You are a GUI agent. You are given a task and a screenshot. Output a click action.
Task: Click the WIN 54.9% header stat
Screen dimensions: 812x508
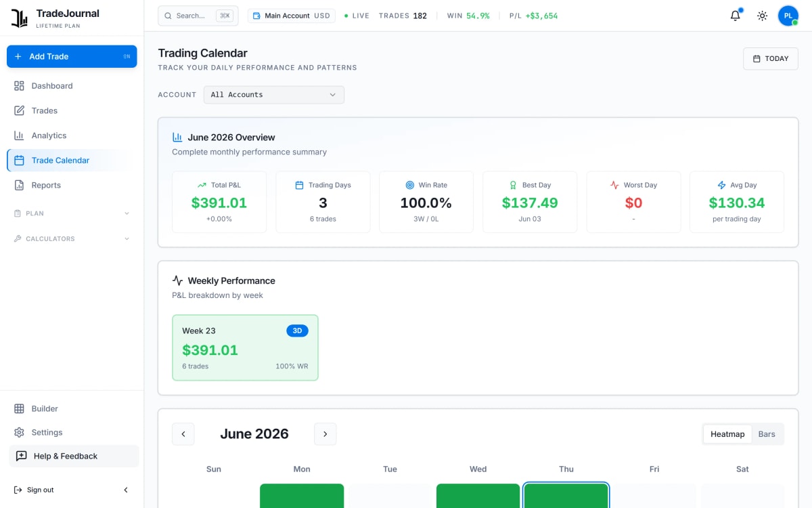click(x=468, y=16)
